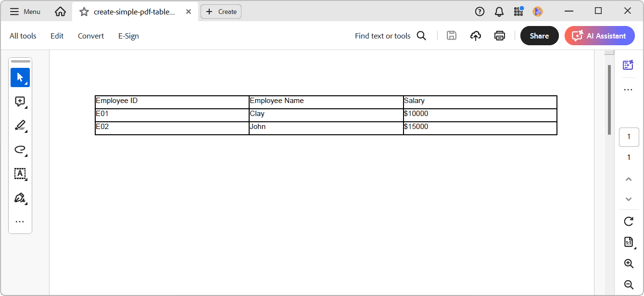Go to the previous page arrow
Screen dimensions: 644x296
point(629,179)
